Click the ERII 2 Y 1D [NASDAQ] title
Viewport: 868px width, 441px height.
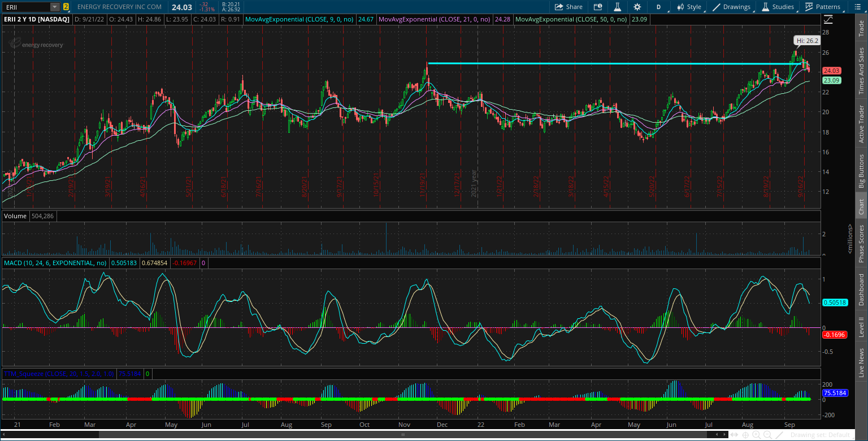click(37, 19)
